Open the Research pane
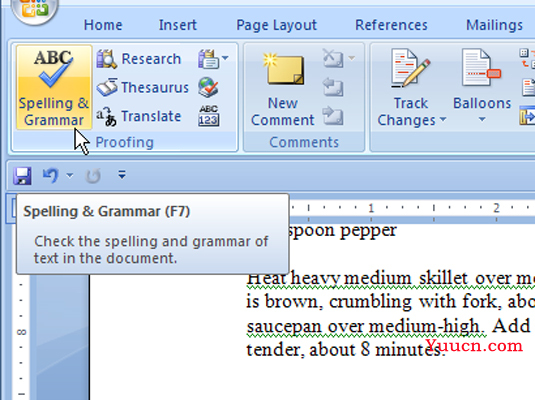 point(139,59)
